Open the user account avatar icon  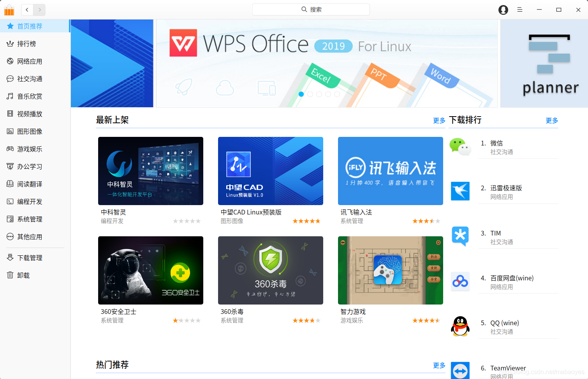pos(503,10)
